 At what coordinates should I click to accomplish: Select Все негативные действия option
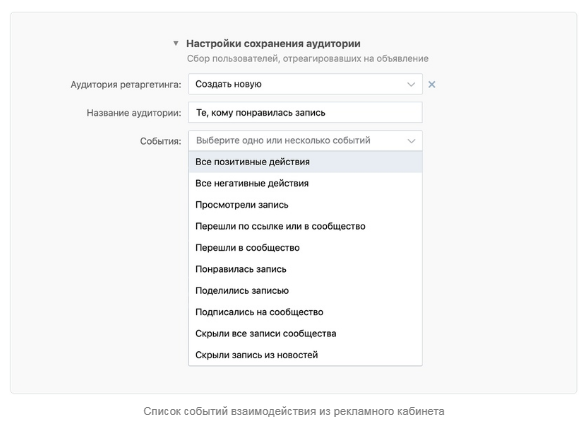tap(305, 183)
